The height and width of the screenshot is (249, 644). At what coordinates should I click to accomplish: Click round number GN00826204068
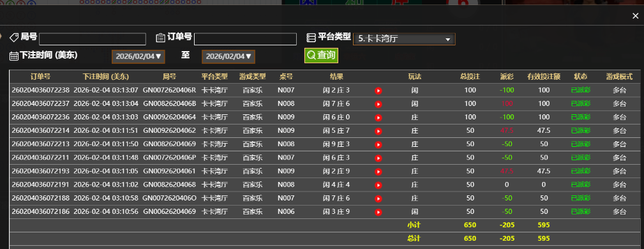click(x=169, y=185)
